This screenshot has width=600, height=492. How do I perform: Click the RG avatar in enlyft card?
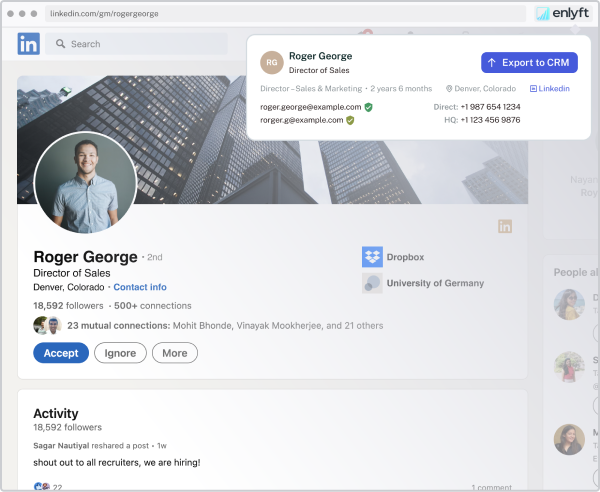click(x=272, y=62)
